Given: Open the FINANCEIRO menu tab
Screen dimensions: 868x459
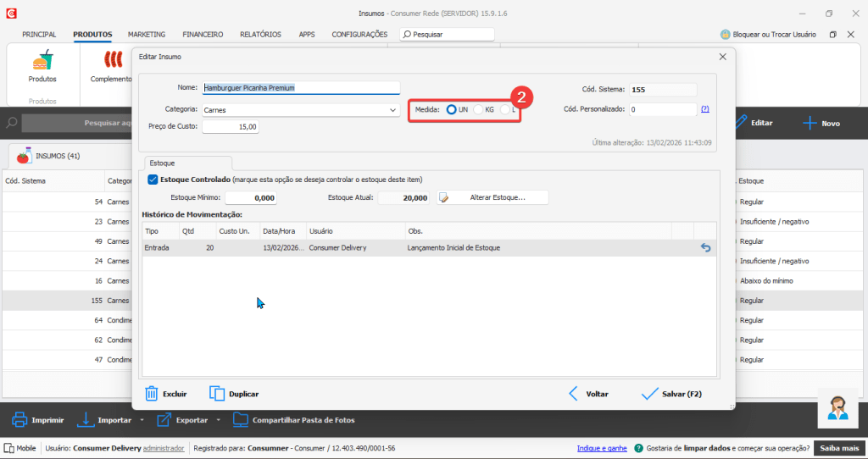Looking at the screenshot, I should [203, 35].
